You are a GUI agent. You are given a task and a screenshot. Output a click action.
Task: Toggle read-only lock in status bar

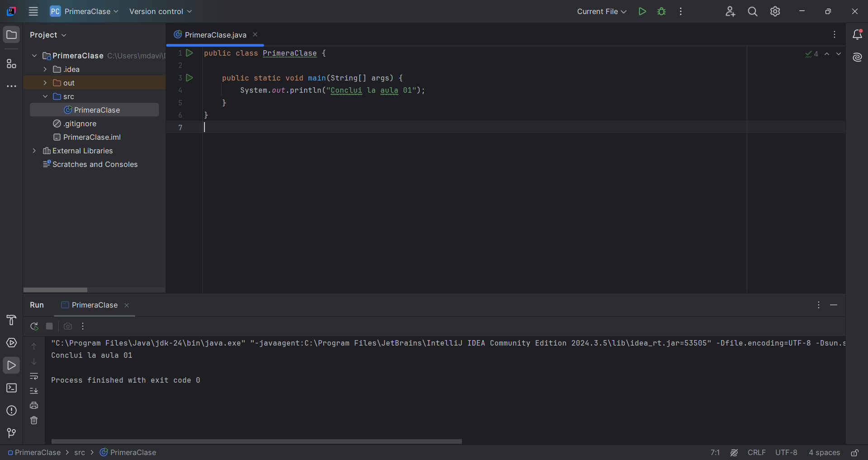tap(854, 453)
